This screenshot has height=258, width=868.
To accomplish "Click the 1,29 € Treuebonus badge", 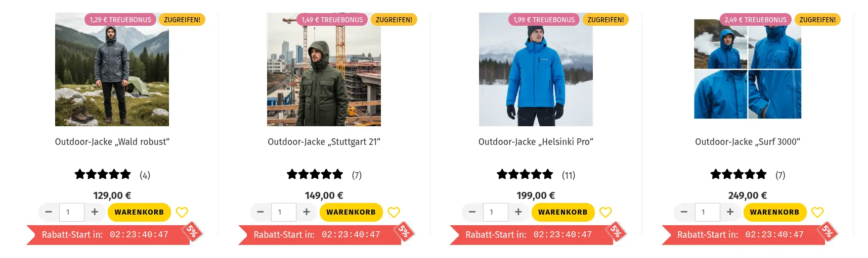I will click(x=120, y=20).
